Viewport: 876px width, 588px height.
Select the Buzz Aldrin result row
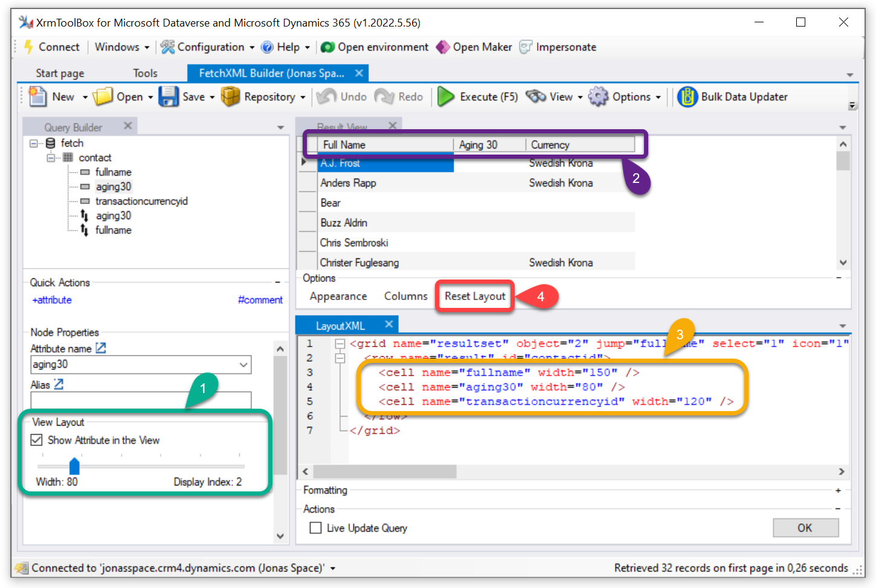[x=476, y=223]
